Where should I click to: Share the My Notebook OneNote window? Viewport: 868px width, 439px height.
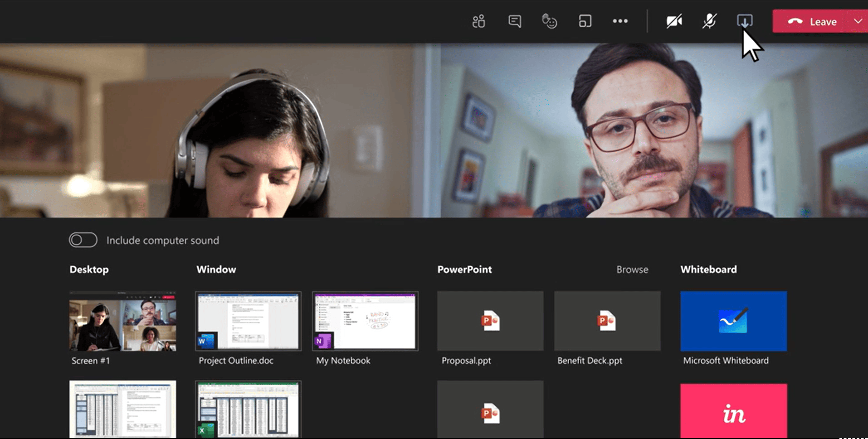point(365,321)
